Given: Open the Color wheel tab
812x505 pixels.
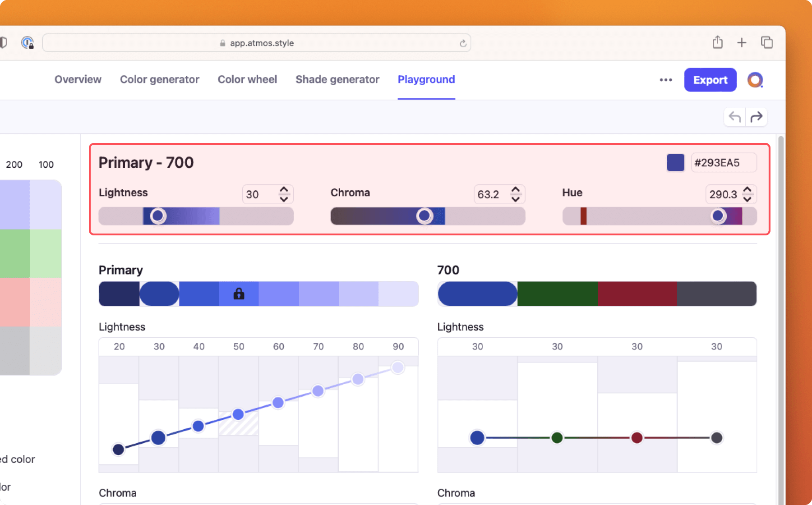Looking at the screenshot, I should coord(247,79).
